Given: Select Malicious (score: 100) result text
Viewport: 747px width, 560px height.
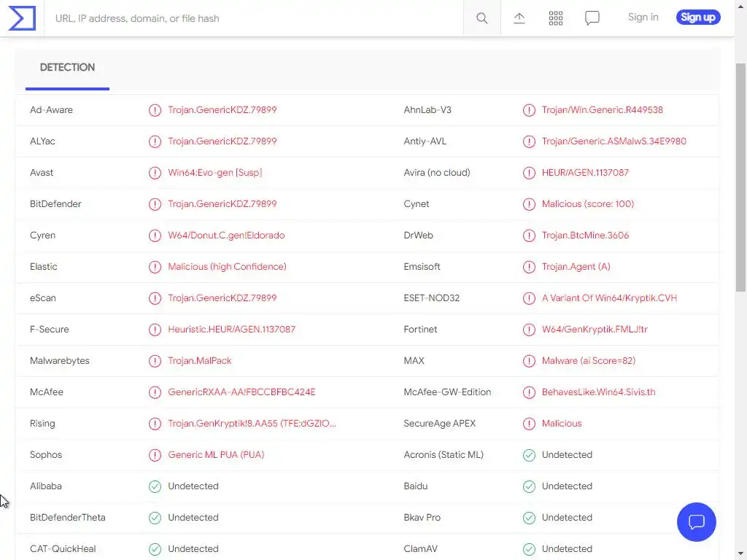Looking at the screenshot, I should 588,204.
